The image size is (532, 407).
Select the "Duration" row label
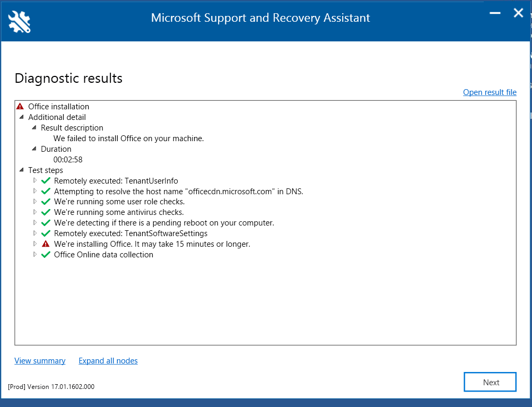(56, 149)
